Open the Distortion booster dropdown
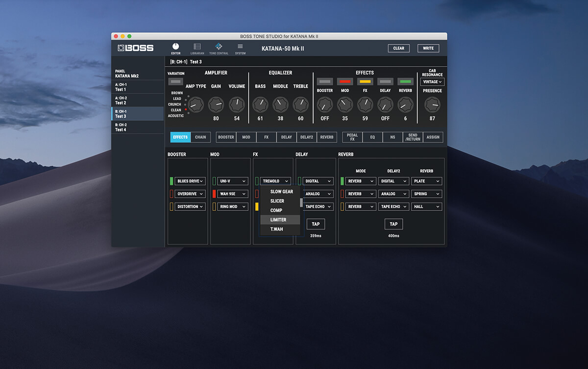Image resolution: width=588 pixels, height=369 pixels. click(x=190, y=207)
